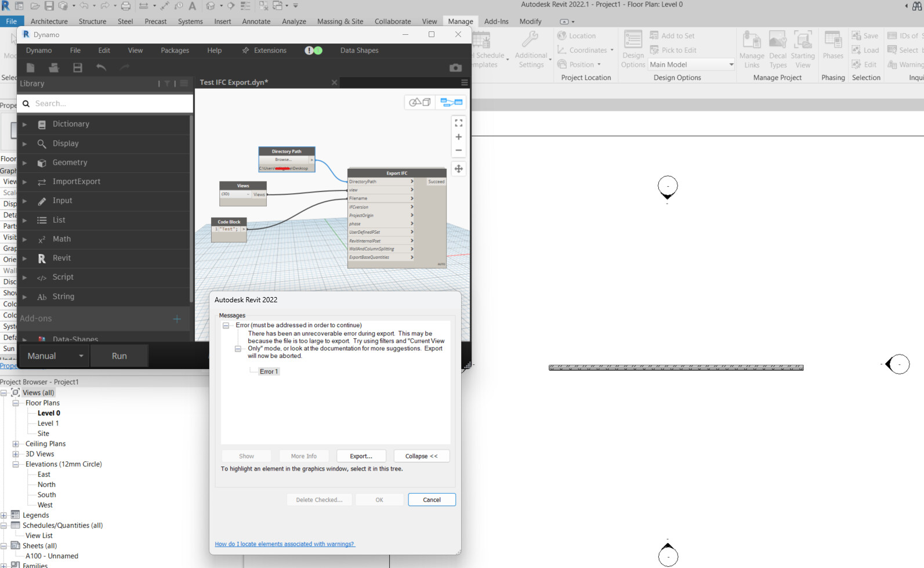Open the Views node 3D dropdown

235,194
